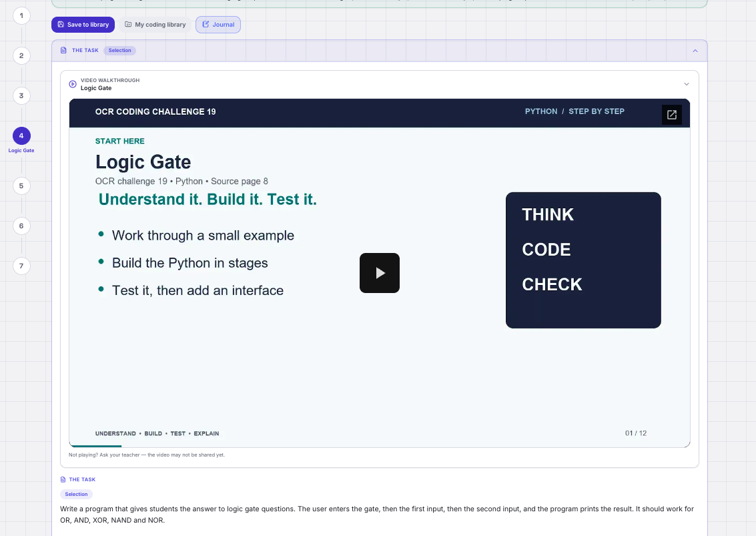Collapse The Task panel chevron
The width and height of the screenshot is (756, 536).
[x=695, y=51]
